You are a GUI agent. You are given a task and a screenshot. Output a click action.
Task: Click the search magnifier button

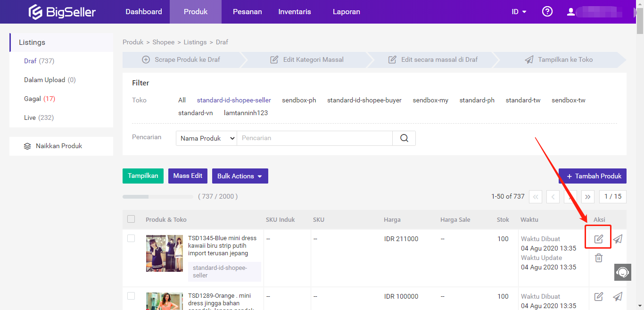point(404,138)
